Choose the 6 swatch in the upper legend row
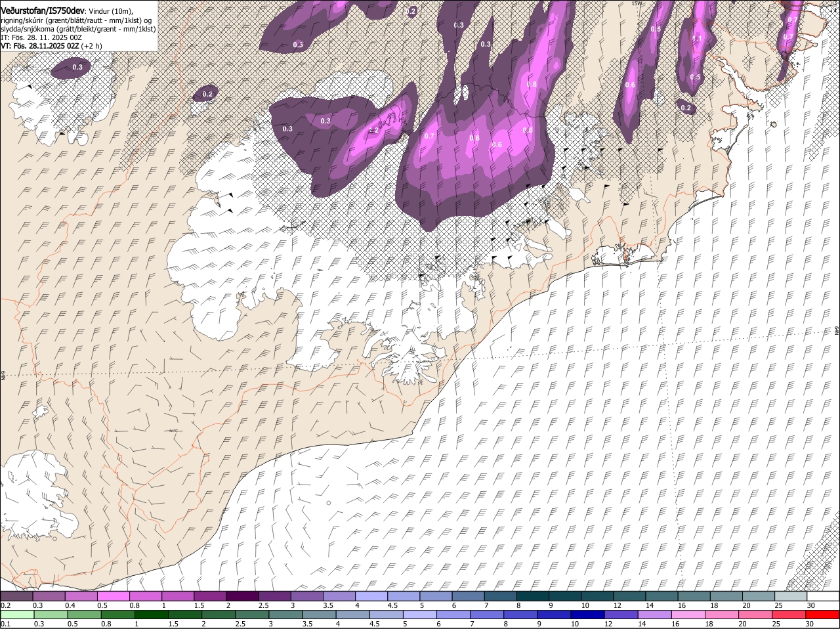 (x=468, y=596)
